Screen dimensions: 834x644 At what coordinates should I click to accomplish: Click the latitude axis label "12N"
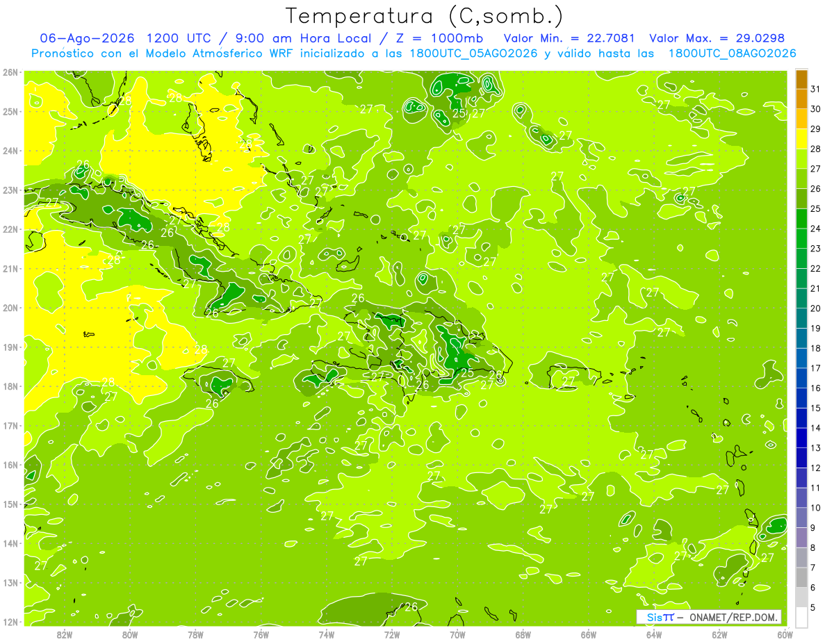click(x=10, y=622)
